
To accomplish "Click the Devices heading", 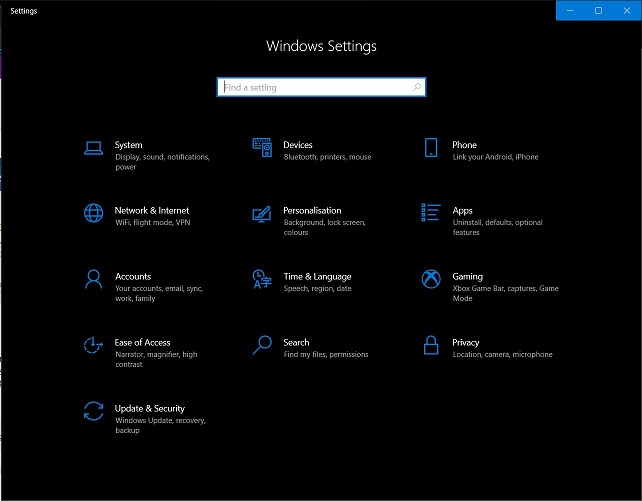I will pyautogui.click(x=298, y=145).
